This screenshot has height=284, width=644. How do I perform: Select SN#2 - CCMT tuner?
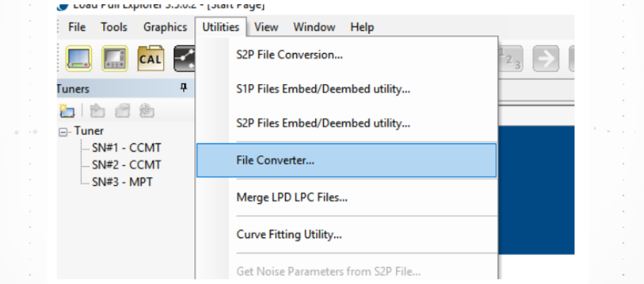(126, 165)
